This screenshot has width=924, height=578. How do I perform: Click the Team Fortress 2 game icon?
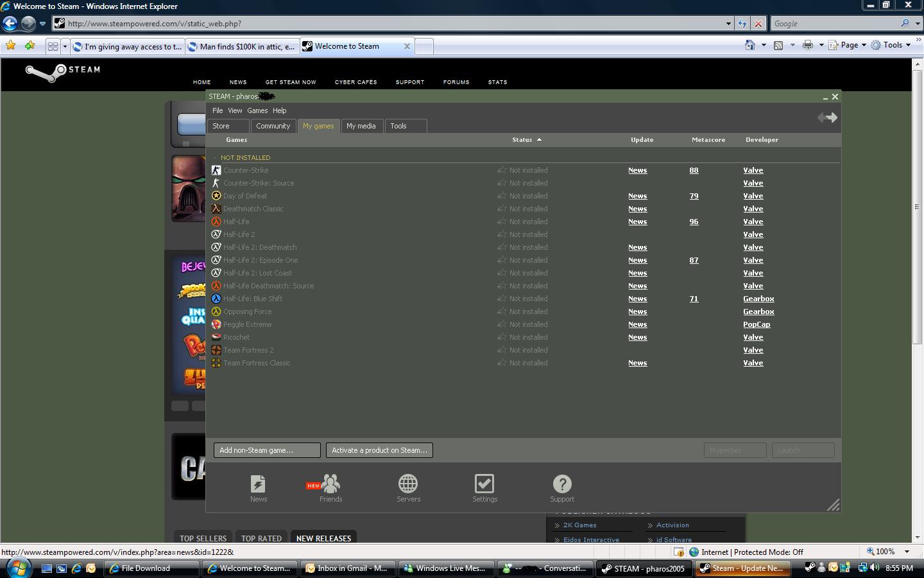[x=216, y=350]
